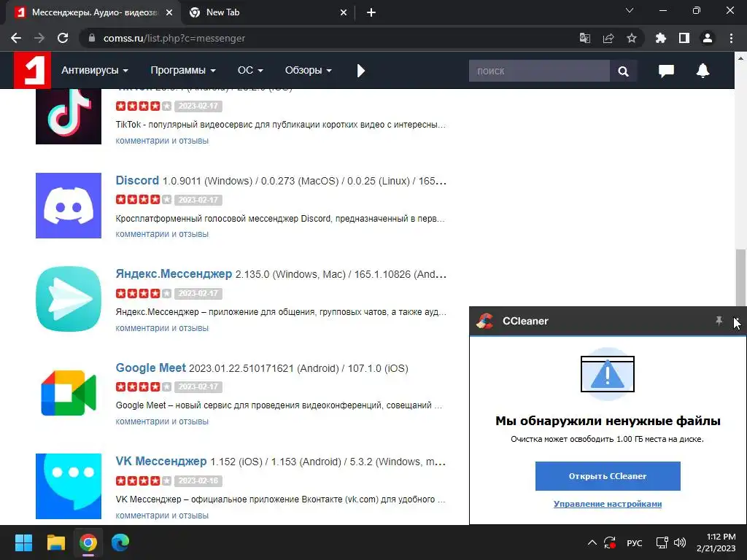The image size is (747, 560).
Task: Open the site notifications bell
Action: click(703, 71)
